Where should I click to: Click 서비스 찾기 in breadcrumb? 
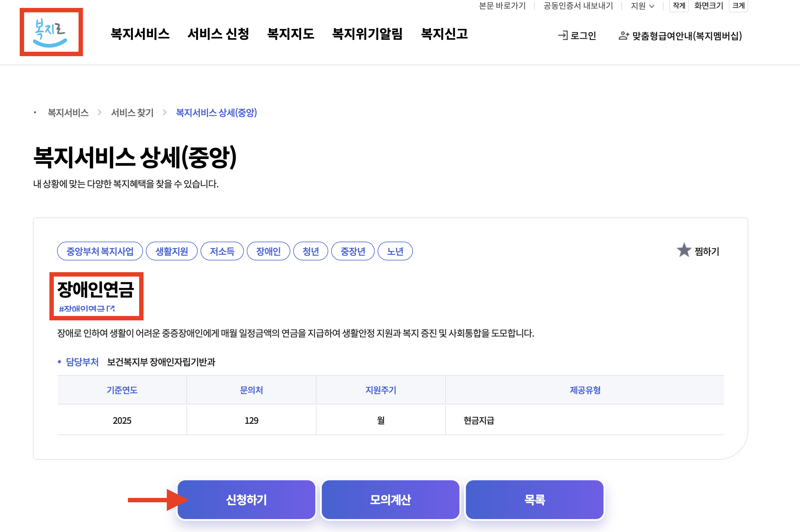click(x=132, y=113)
